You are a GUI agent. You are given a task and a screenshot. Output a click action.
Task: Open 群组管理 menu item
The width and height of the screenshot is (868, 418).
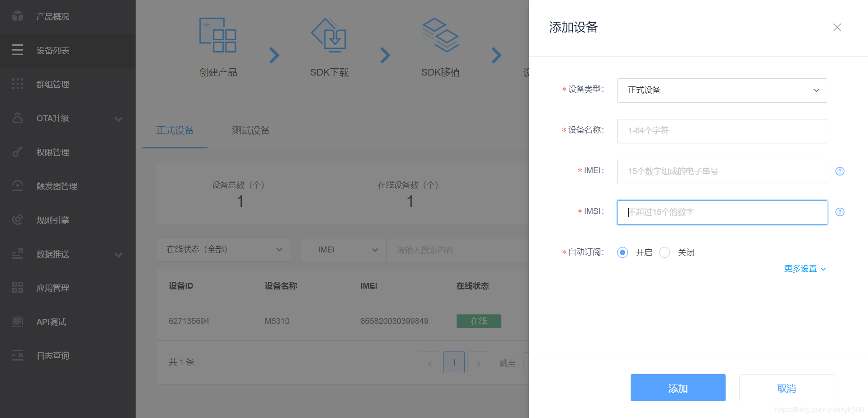68,85
